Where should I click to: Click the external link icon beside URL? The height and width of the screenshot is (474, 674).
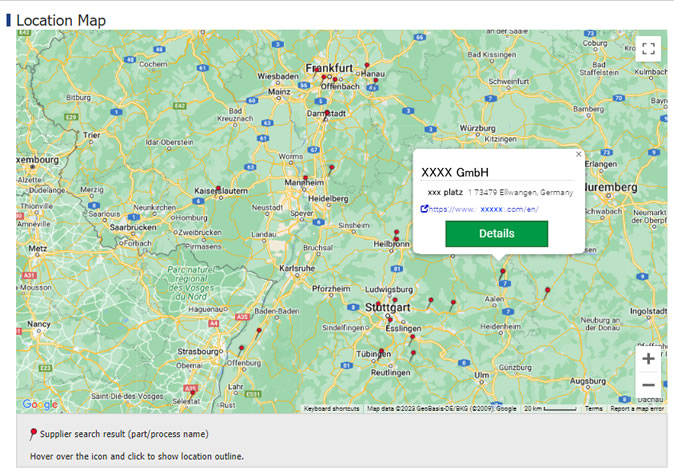pos(425,209)
